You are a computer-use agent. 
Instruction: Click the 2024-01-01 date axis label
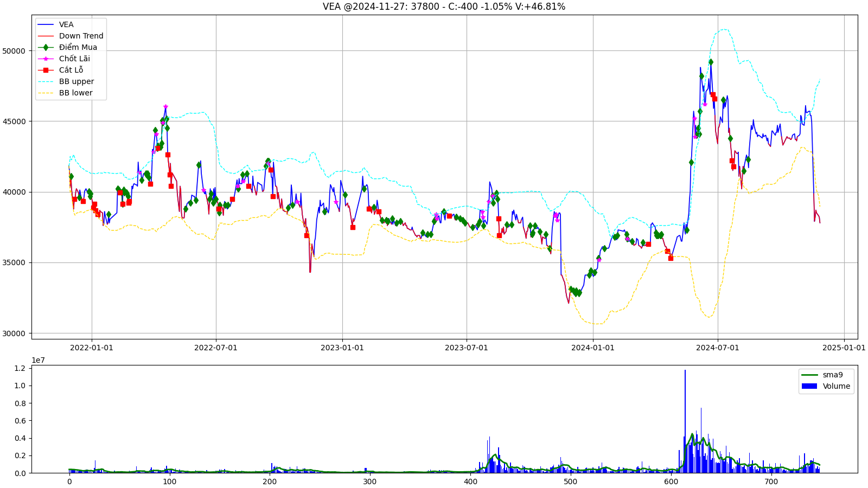(x=593, y=348)
